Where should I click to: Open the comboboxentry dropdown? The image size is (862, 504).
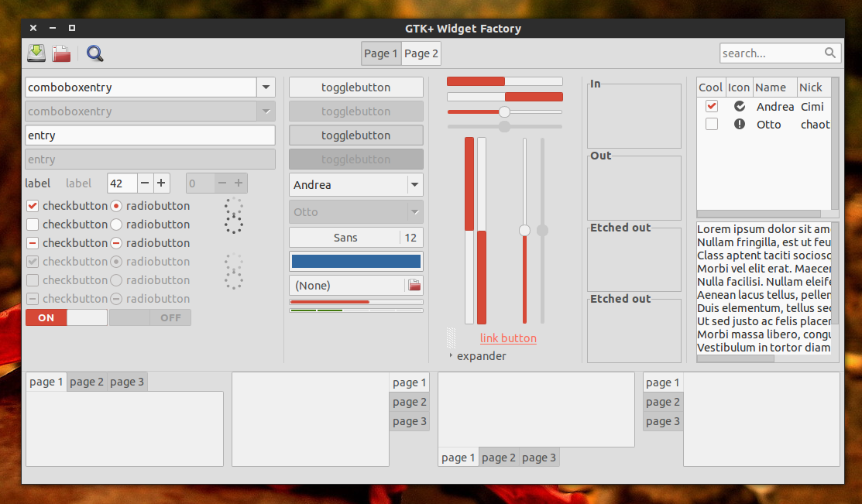(266, 87)
